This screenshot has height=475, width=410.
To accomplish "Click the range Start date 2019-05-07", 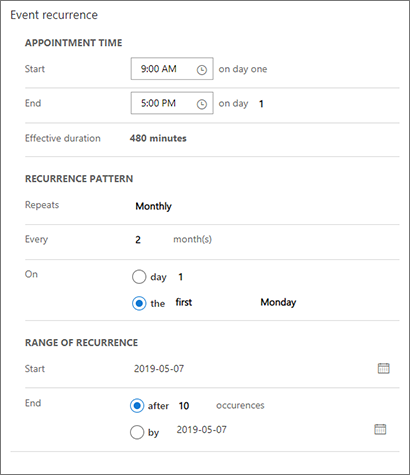I will (159, 369).
